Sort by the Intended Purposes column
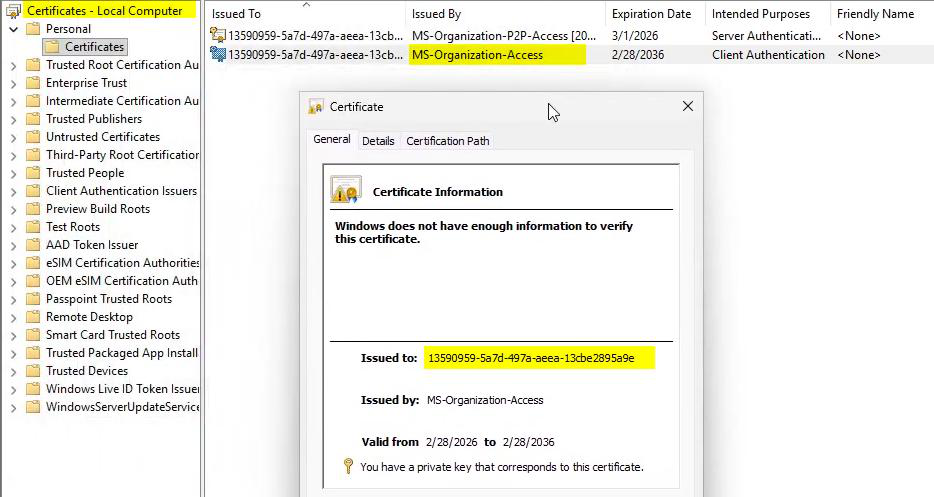The width and height of the screenshot is (934, 497). [767, 14]
